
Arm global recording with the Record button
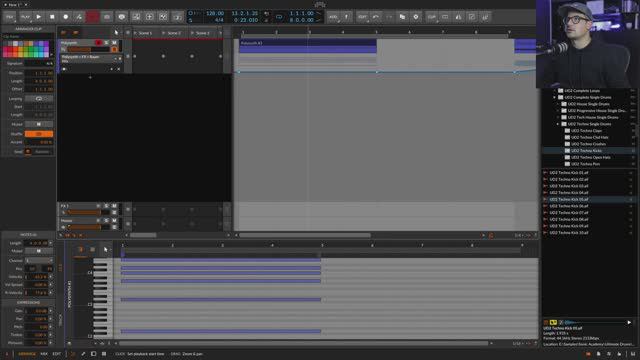65,17
